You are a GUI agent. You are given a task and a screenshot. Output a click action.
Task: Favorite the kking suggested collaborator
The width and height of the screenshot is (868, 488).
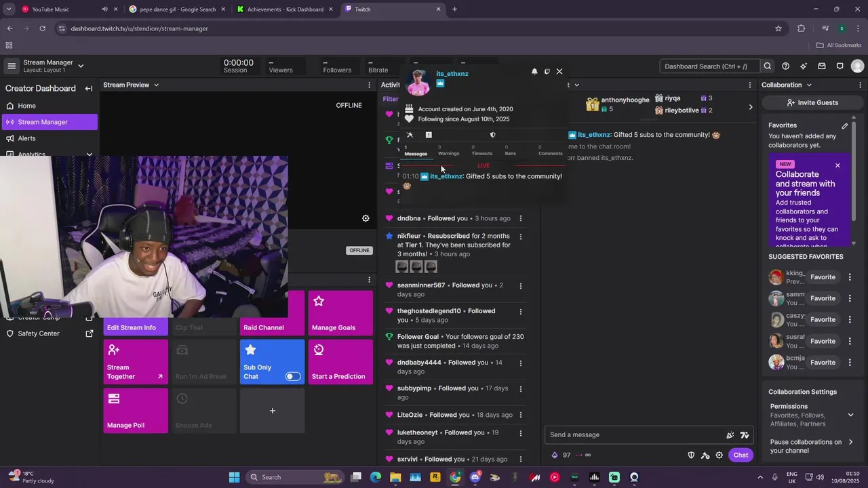click(823, 277)
